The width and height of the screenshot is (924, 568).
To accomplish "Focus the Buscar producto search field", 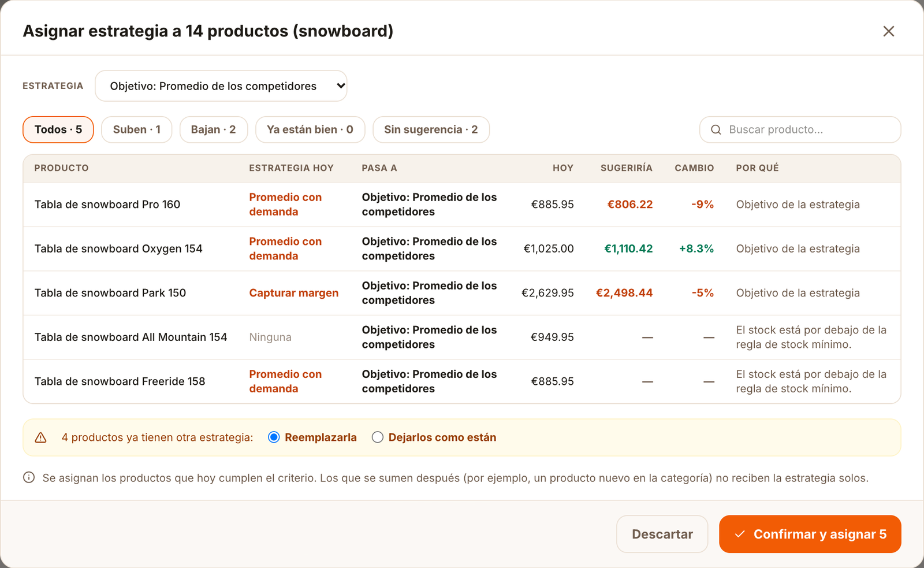I will (800, 129).
